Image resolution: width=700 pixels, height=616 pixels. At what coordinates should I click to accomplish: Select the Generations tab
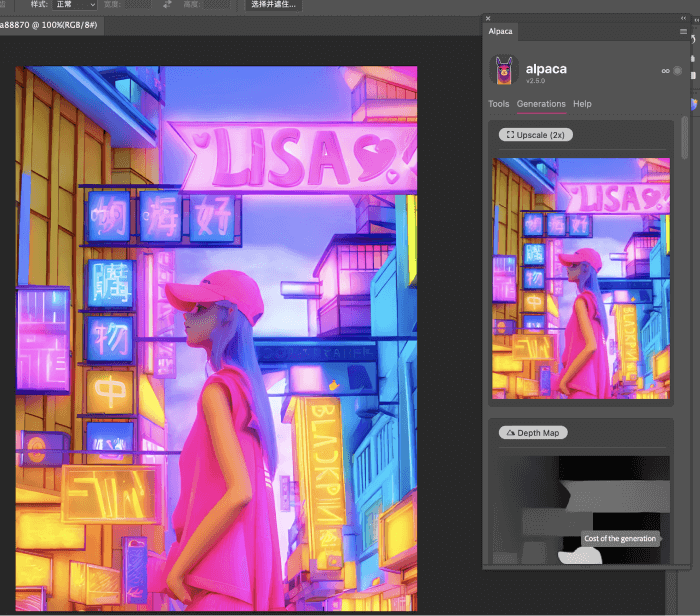coord(541,104)
